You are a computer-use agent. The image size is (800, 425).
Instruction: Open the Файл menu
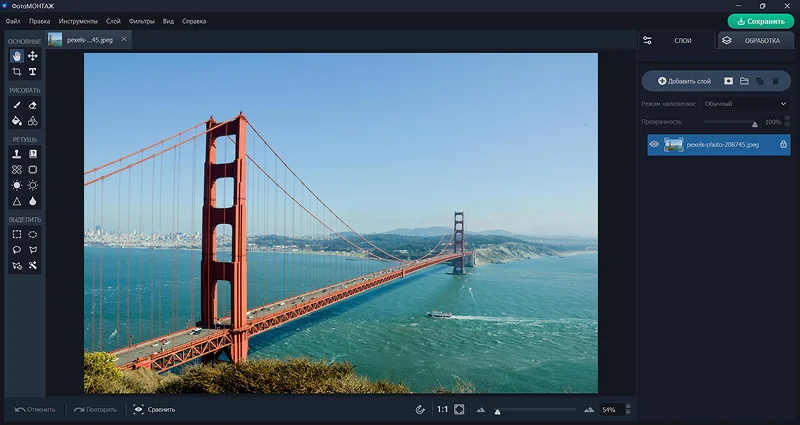[13, 21]
